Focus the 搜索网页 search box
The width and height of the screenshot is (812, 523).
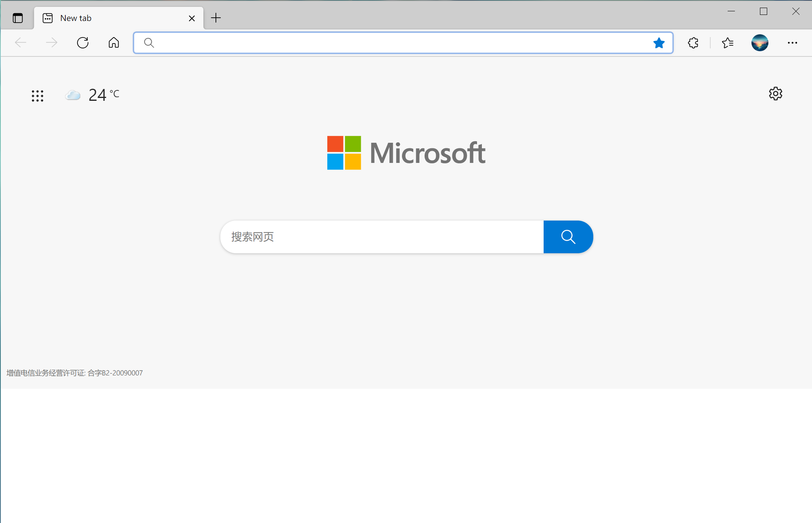(x=382, y=237)
